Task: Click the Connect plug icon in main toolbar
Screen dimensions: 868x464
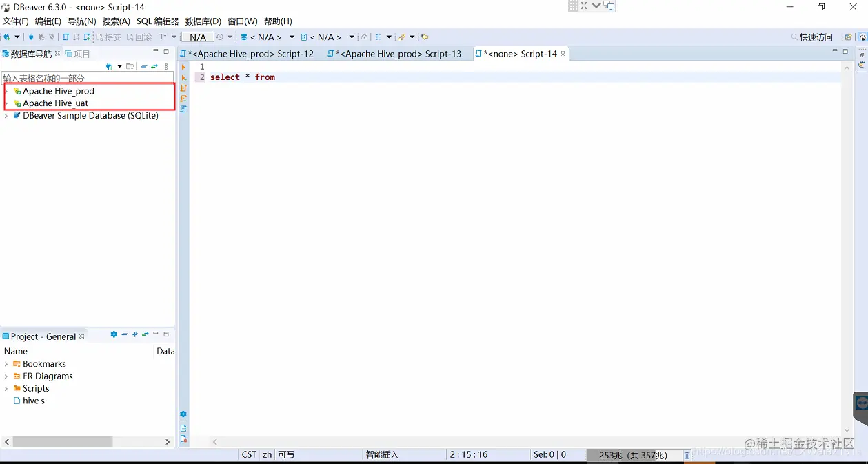Action: point(31,37)
